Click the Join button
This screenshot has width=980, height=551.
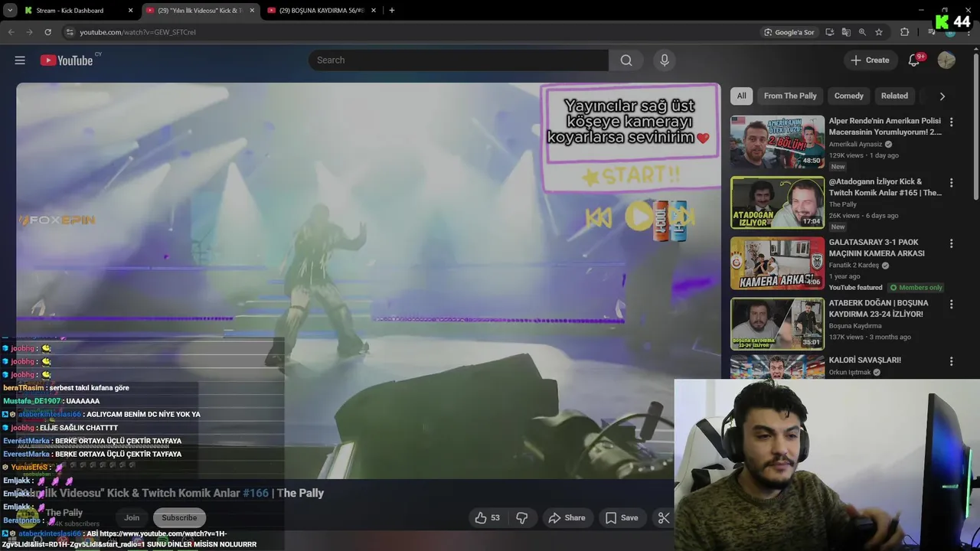pos(132,518)
